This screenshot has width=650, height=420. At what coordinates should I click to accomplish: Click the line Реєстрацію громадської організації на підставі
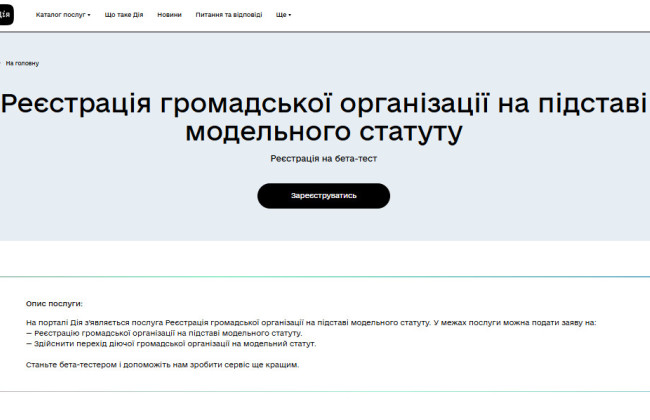[x=164, y=333]
